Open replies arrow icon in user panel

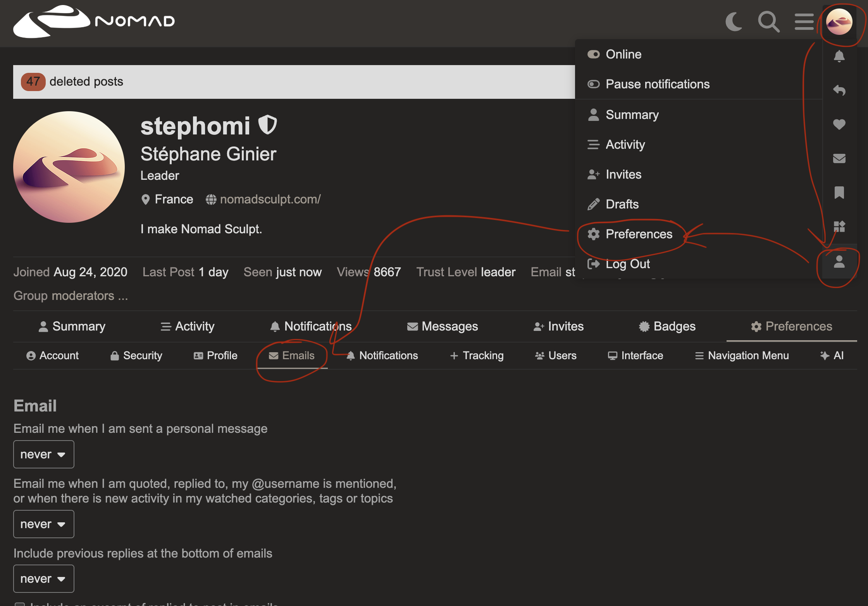[x=839, y=90]
